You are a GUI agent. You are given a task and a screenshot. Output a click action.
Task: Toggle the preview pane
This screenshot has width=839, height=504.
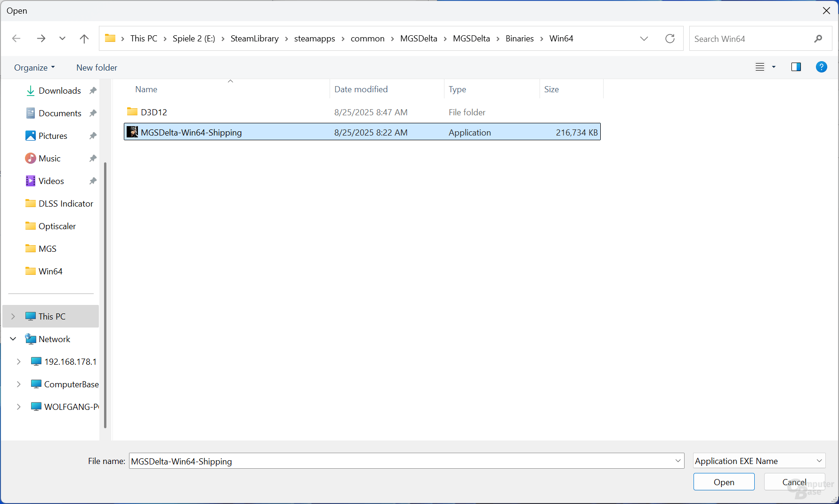coord(796,67)
